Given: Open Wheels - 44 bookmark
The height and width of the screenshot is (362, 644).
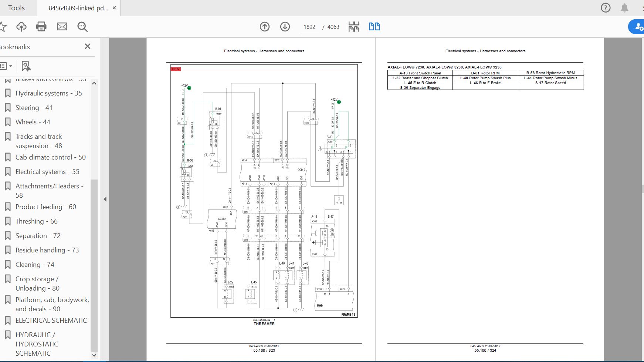Looking at the screenshot, I should click(33, 122).
